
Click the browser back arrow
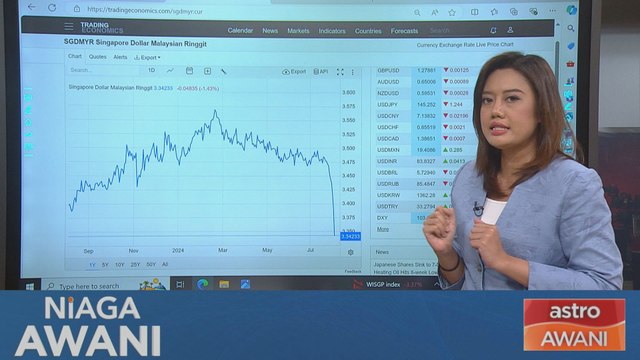tap(31, 7)
